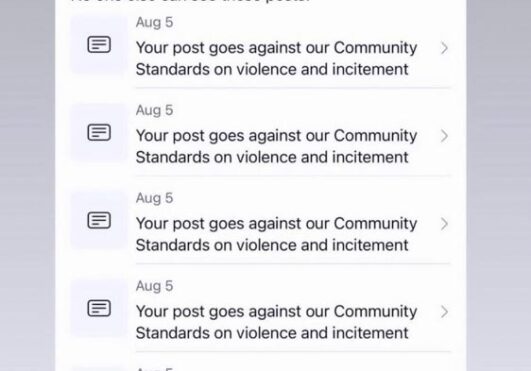Tap the cut-off post icon of the fifth entry
The width and height of the screenshot is (531, 371).
[x=99, y=369]
